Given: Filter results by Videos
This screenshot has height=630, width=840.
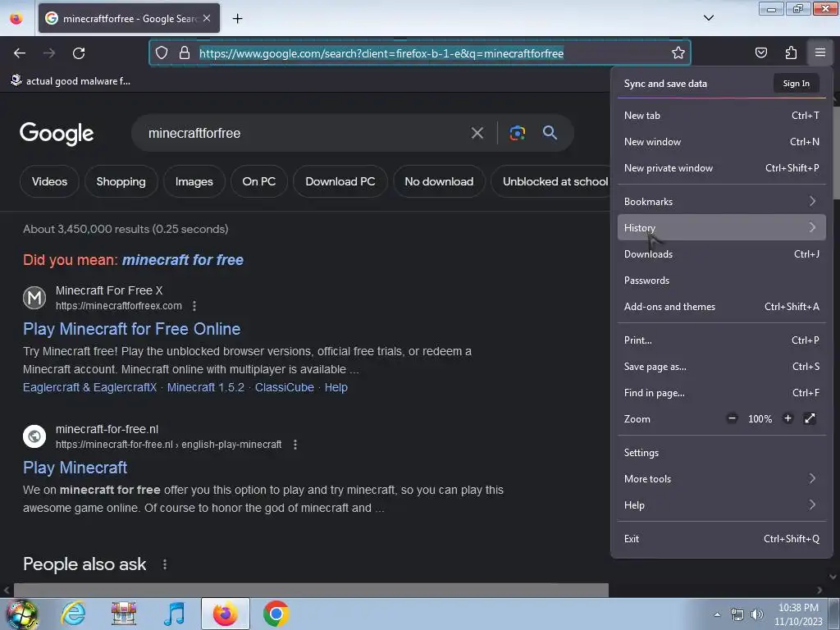Looking at the screenshot, I should (x=49, y=181).
